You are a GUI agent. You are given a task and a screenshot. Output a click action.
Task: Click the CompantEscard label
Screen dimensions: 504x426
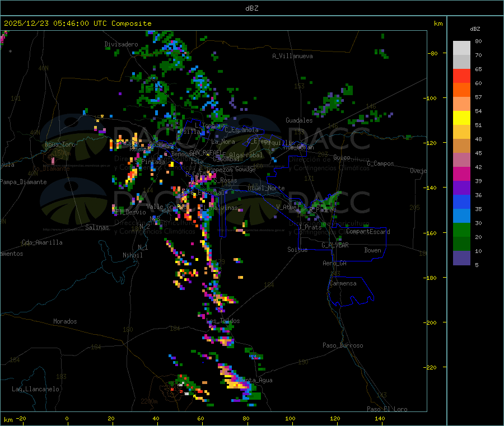click(368, 232)
